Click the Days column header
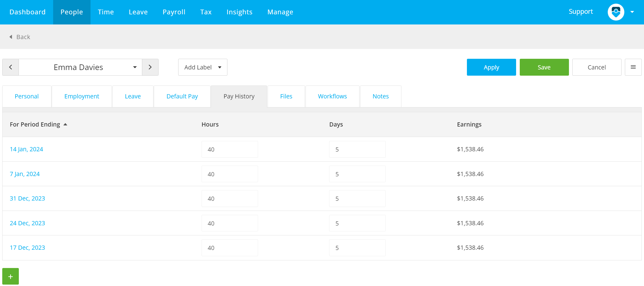The height and width of the screenshot is (286, 644). pyautogui.click(x=336, y=124)
